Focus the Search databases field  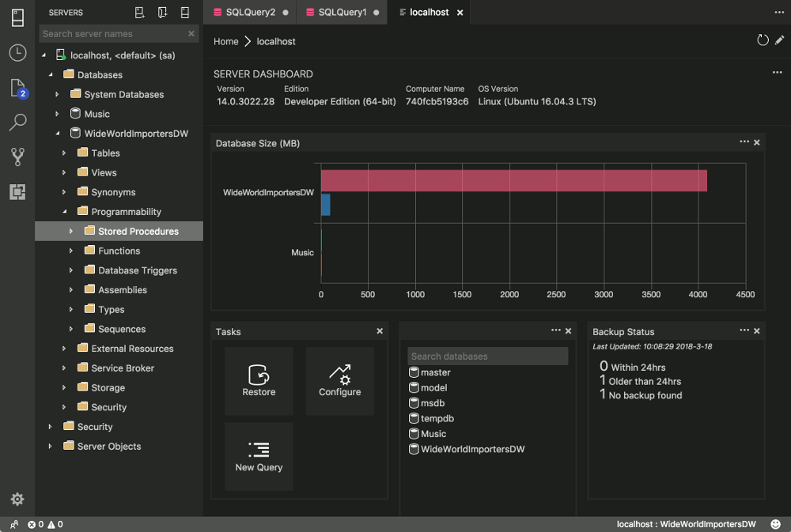488,356
